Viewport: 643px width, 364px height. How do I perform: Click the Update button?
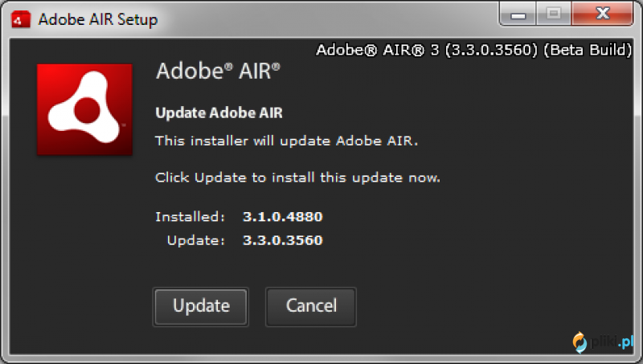tap(200, 307)
